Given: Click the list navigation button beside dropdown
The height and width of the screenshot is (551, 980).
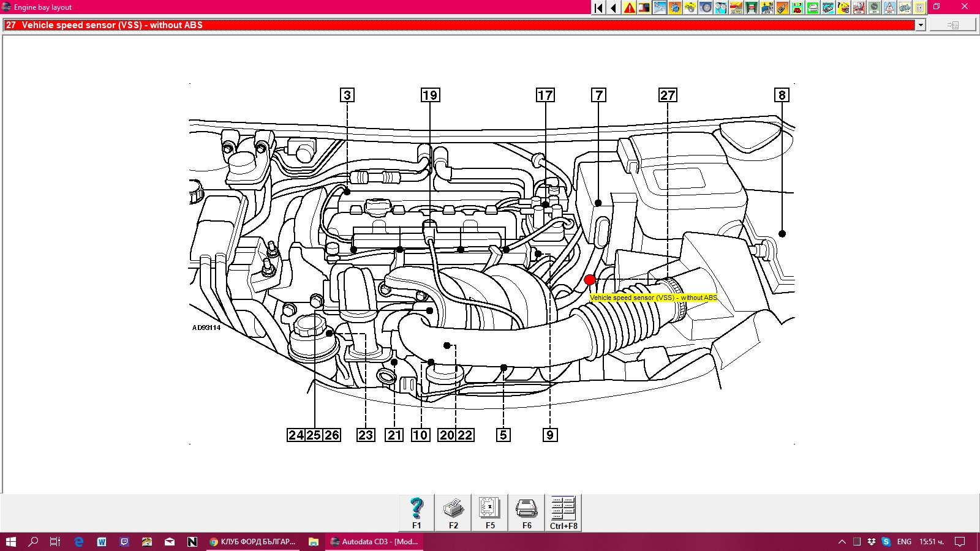Looking at the screenshot, I should pos(952,25).
